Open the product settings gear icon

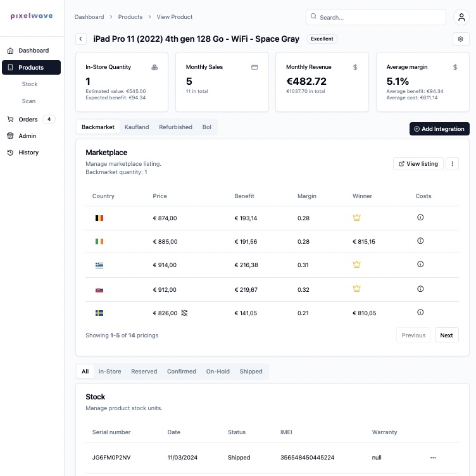(461, 39)
